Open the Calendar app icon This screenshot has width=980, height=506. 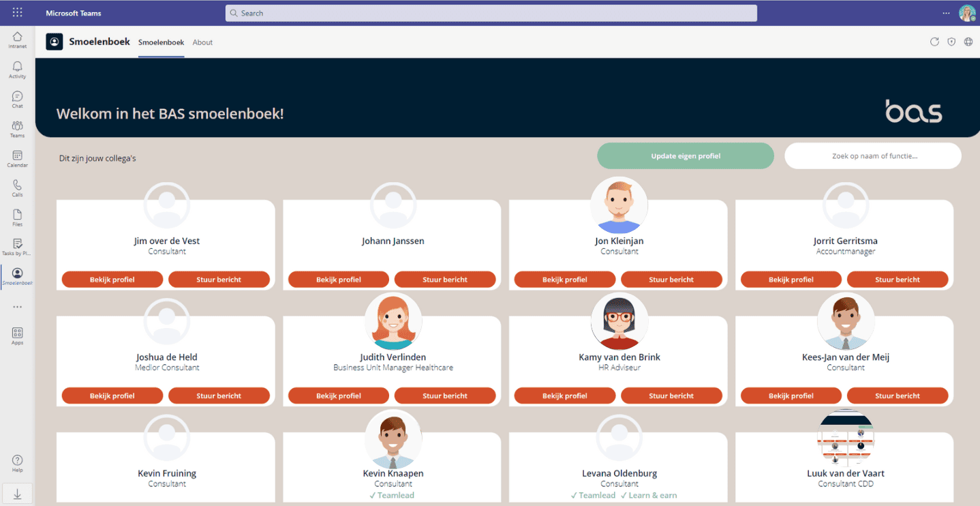[x=17, y=158]
